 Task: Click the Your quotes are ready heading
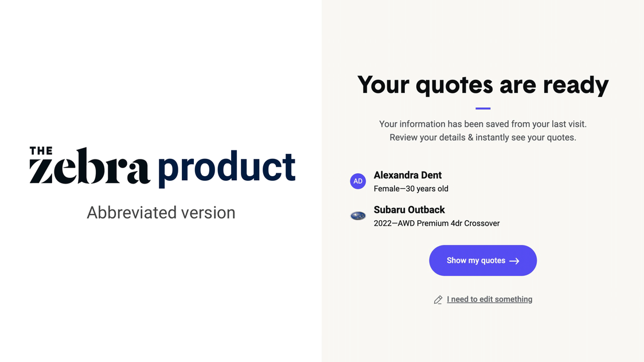482,85
